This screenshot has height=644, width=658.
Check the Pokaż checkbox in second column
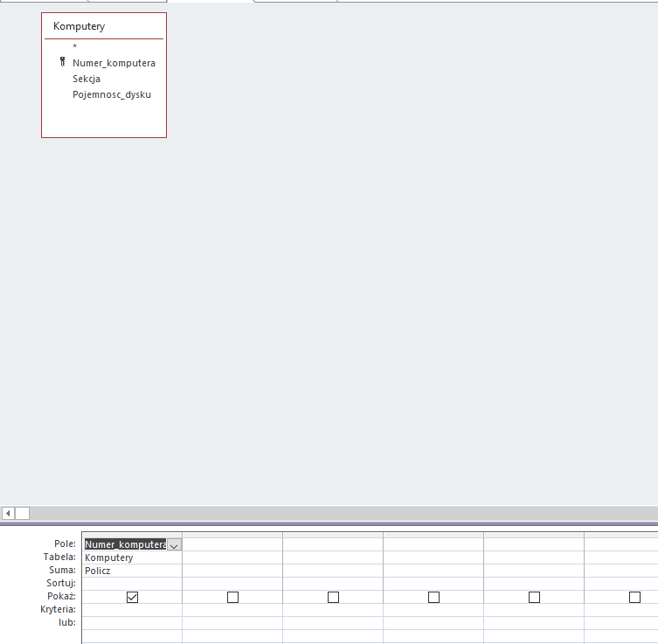click(x=232, y=597)
